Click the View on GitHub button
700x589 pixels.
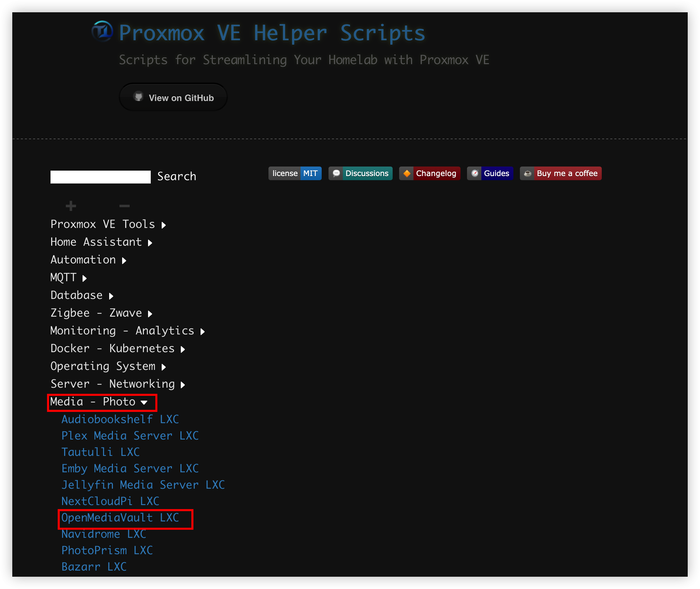click(173, 97)
